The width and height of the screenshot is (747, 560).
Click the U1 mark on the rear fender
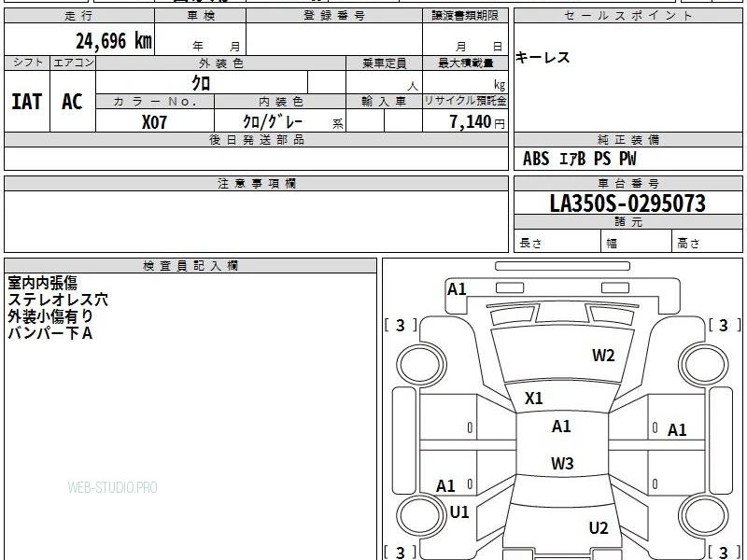pyautogui.click(x=459, y=512)
